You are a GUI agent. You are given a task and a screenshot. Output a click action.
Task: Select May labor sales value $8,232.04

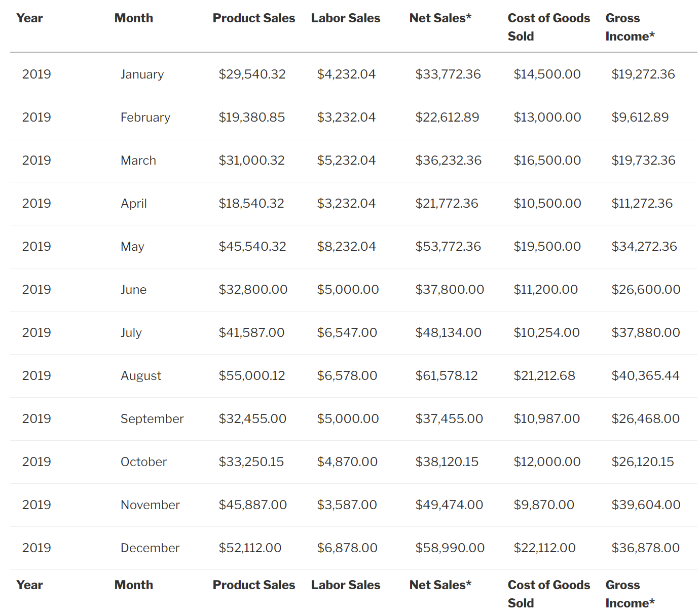point(346,247)
